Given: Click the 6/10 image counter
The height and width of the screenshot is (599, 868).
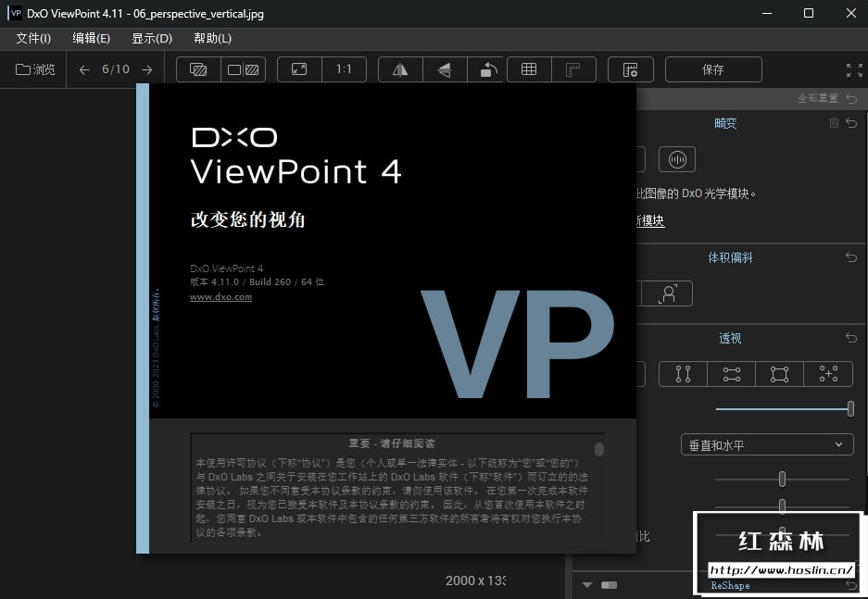Looking at the screenshot, I should (x=116, y=69).
